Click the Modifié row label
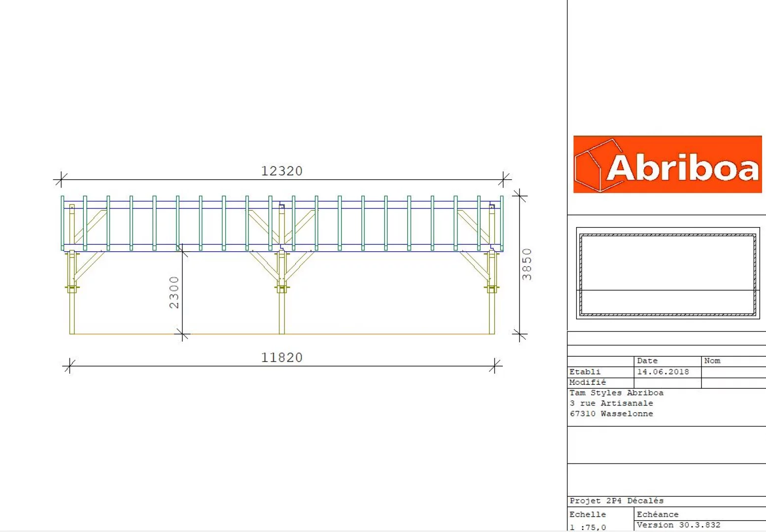Screen dimensions: 766x532 [x=588, y=382]
